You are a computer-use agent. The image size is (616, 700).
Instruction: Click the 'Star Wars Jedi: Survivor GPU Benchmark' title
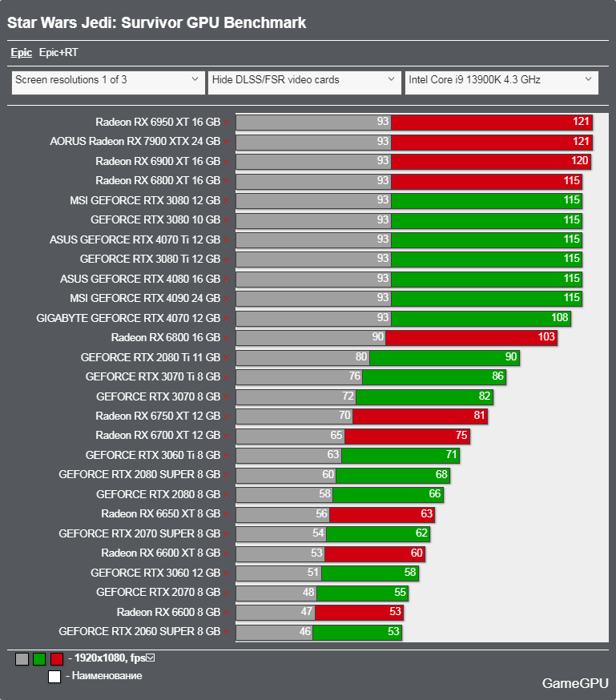coord(157,22)
